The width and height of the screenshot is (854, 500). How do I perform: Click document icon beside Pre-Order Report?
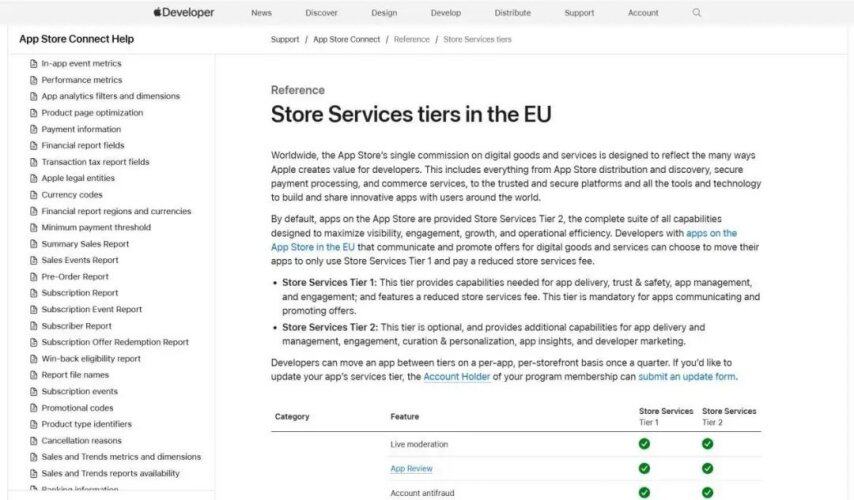(x=34, y=277)
